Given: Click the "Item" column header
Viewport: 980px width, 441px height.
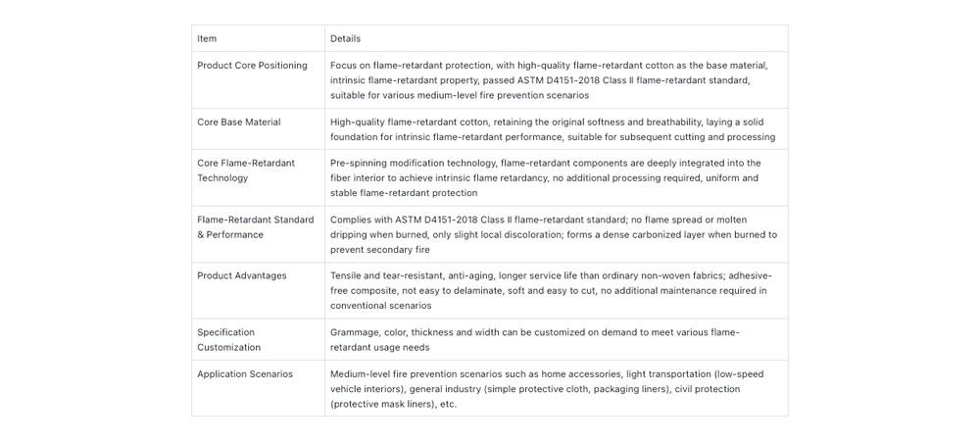Looking at the screenshot, I should coord(207,39).
